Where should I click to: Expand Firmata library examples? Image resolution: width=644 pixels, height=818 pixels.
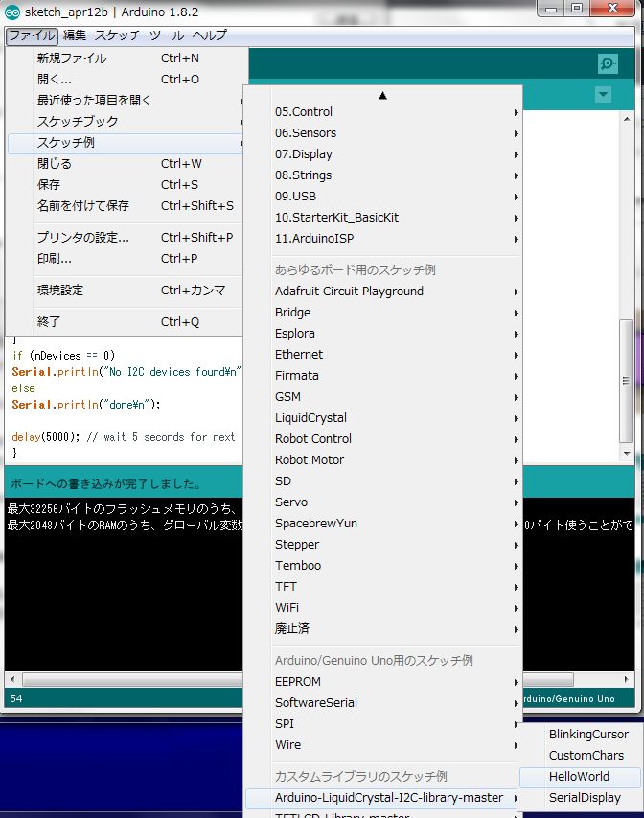[383, 376]
